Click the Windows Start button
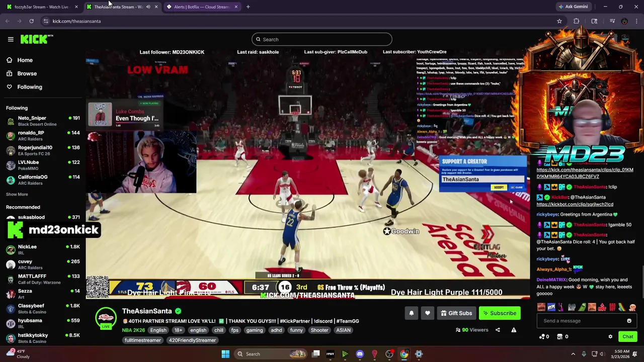Image resolution: width=644 pixels, height=362 pixels. 225,354
